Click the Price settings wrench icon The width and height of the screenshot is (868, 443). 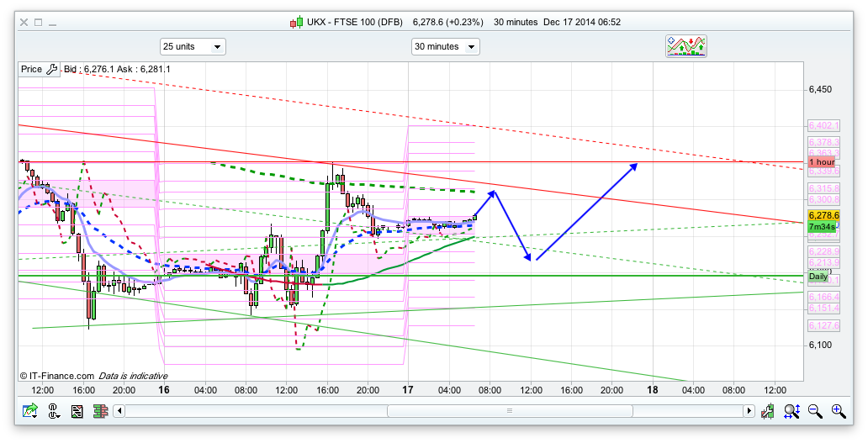[x=52, y=69]
